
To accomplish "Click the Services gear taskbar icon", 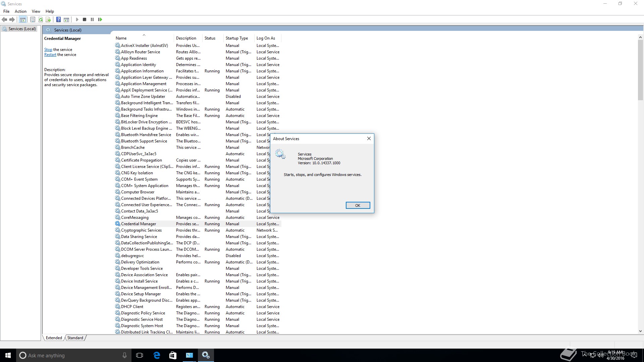I will [206, 355].
